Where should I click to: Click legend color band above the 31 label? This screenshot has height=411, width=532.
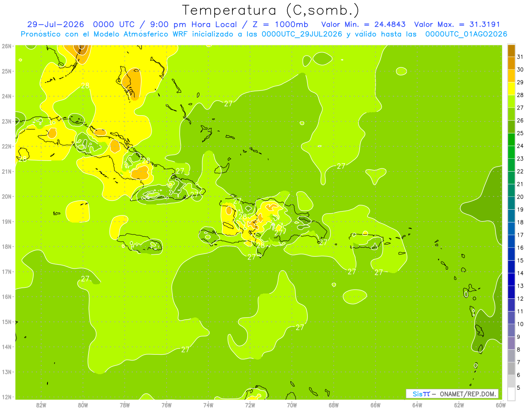point(511,51)
